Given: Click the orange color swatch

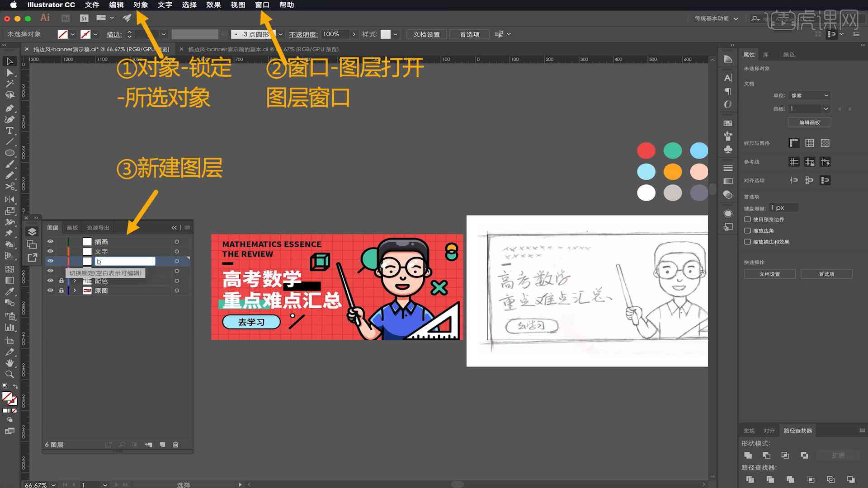Looking at the screenshot, I should coord(672,172).
